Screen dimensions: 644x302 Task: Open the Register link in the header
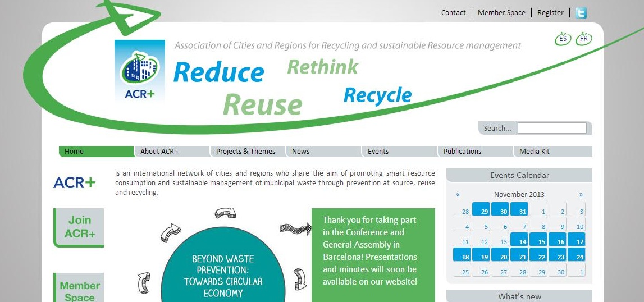(x=550, y=13)
